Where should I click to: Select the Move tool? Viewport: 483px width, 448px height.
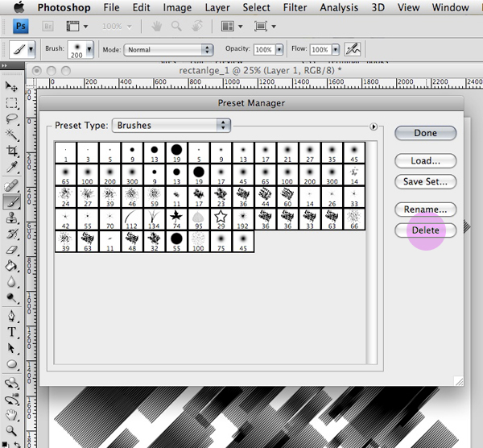click(12, 87)
